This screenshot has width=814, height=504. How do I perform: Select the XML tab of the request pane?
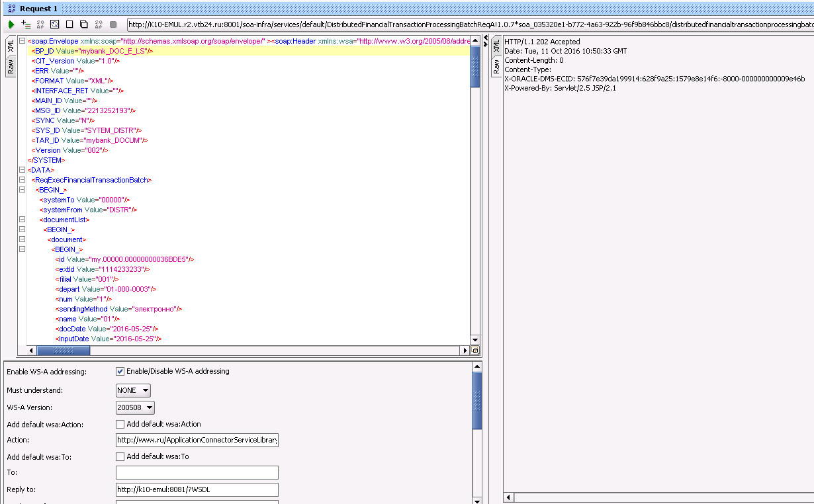(x=9, y=46)
